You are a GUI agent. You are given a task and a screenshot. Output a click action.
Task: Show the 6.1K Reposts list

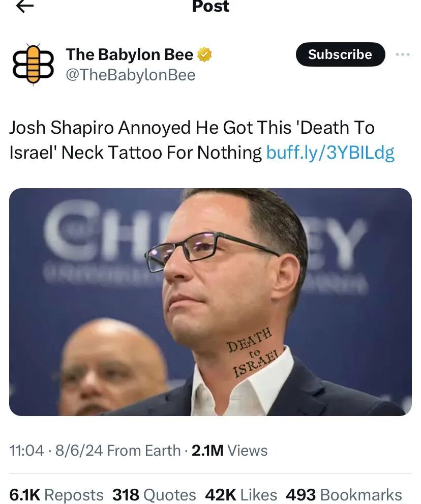tap(56, 495)
